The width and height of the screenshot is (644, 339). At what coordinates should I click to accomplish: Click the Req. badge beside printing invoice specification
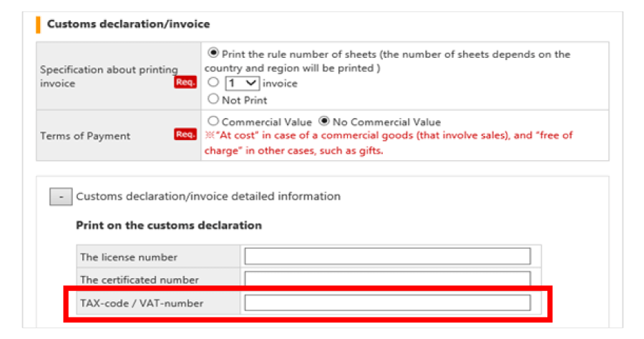click(x=184, y=83)
